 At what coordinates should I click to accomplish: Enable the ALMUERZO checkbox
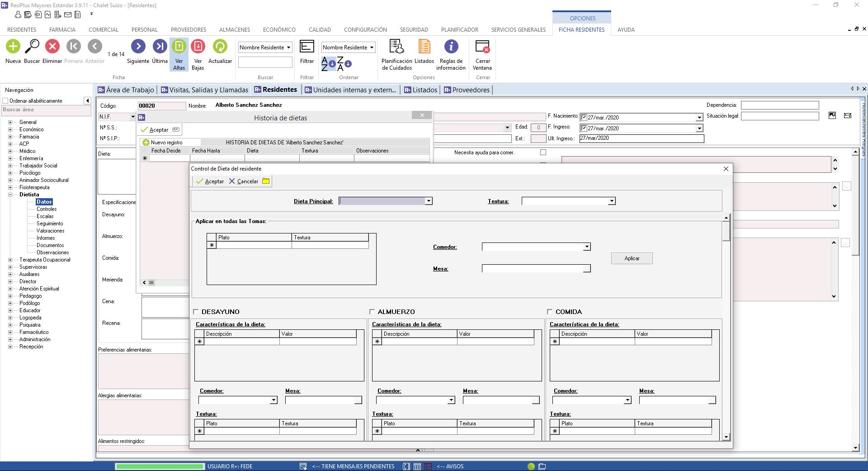coord(372,312)
